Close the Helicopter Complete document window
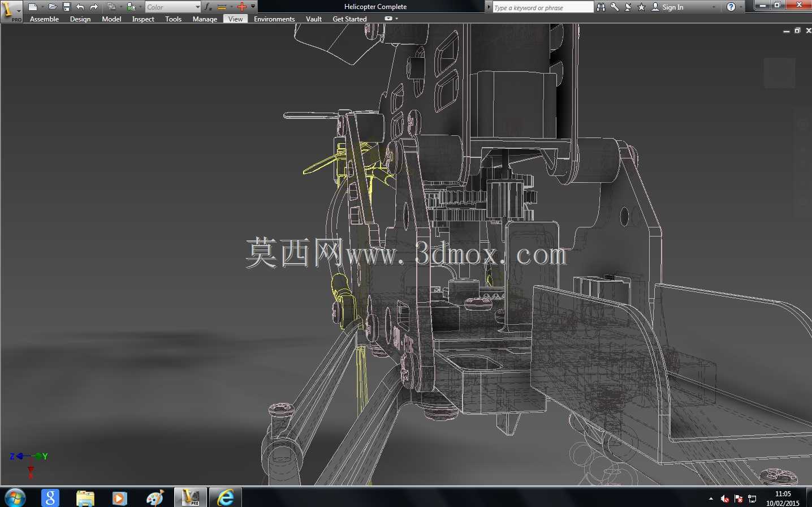Viewport: 812px width, 507px height. pyautogui.click(x=808, y=31)
